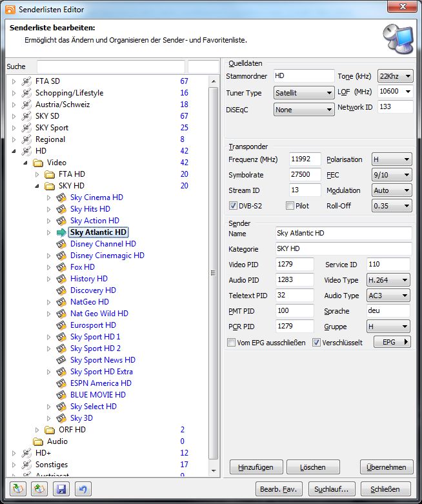Expand the ORF HD folder

click(x=37, y=430)
